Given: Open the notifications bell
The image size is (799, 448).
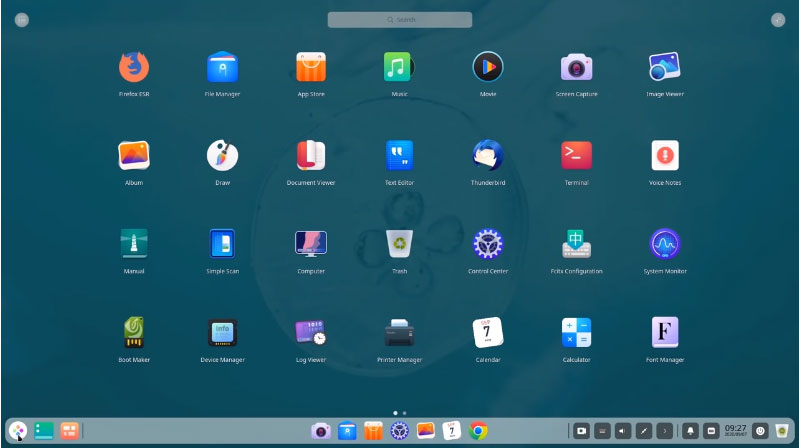Looking at the screenshot, I should coord(690,431).
